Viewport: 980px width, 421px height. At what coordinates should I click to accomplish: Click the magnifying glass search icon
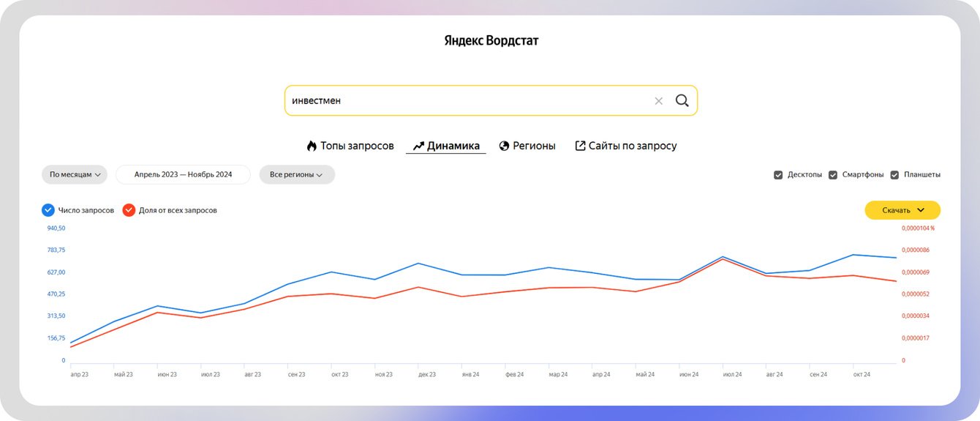coord(682,101)
